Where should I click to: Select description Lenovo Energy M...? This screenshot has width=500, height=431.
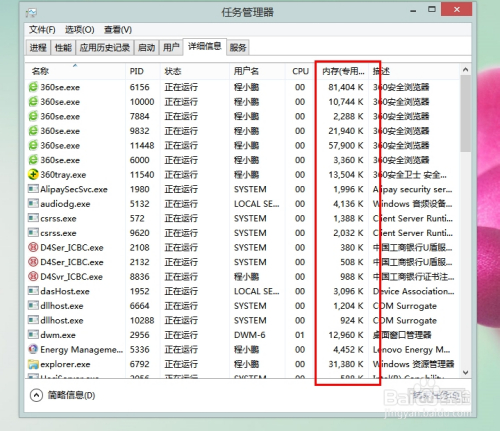click(411, 350)
